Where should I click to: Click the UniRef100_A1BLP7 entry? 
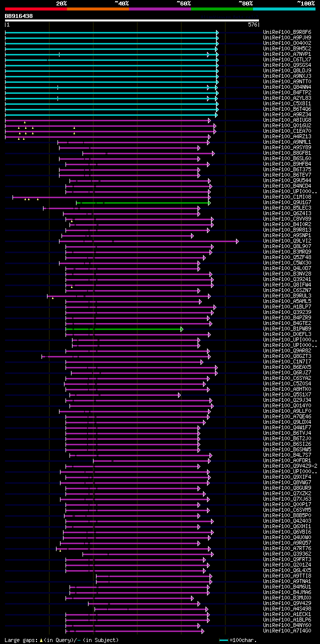click(287, 307)
